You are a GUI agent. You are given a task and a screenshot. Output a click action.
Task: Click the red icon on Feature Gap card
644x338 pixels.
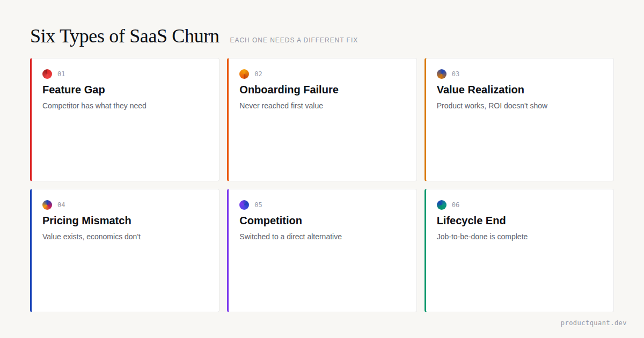47,74
